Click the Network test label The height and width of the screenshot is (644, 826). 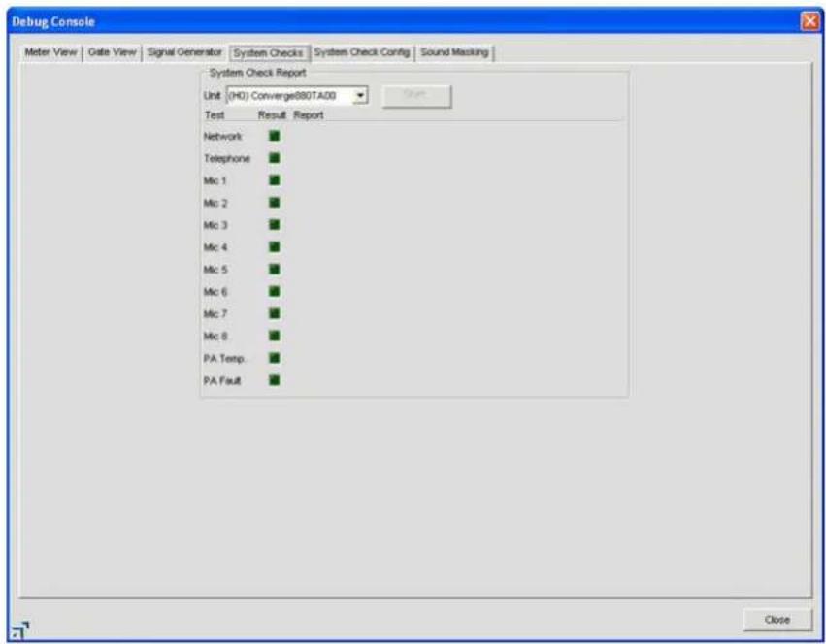pos(223,137)
